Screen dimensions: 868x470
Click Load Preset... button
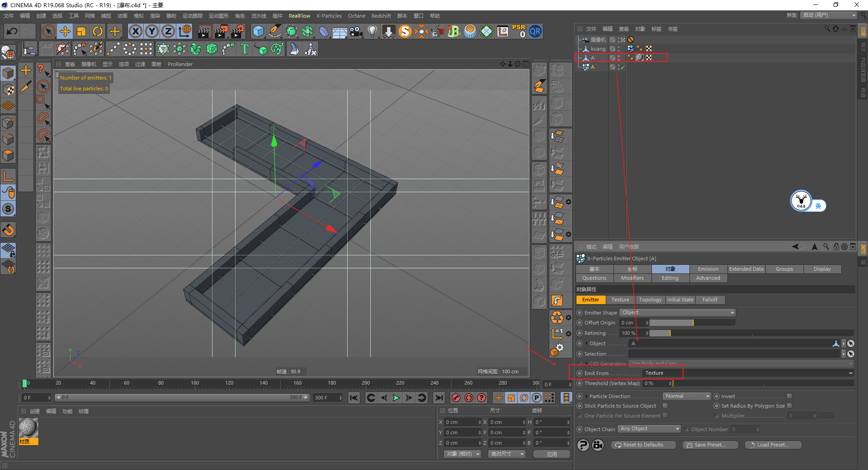click(773, 445)
